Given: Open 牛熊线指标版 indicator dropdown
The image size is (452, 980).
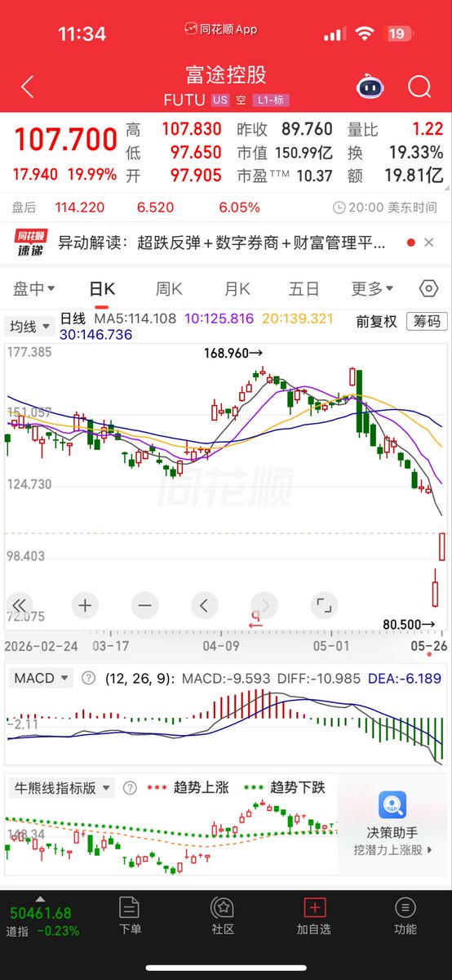Looking at the screenshot, I should pyautogui.click(x=61, y=788).
